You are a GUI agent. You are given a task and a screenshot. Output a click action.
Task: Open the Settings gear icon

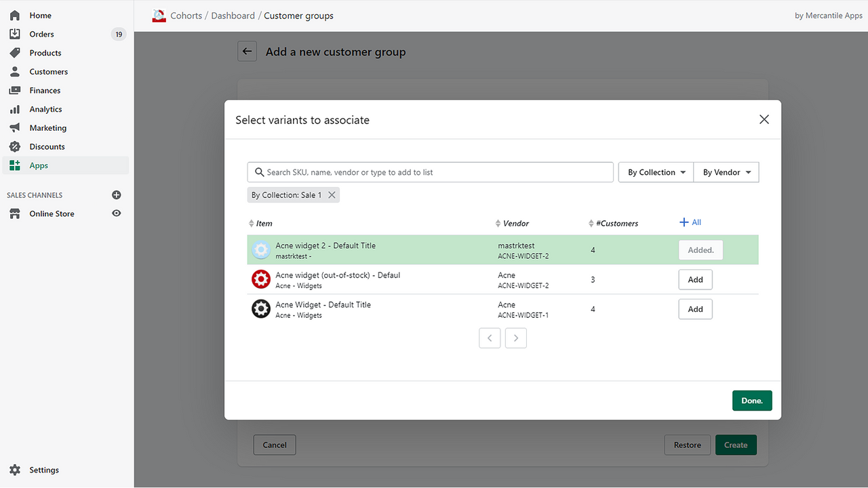15,470
